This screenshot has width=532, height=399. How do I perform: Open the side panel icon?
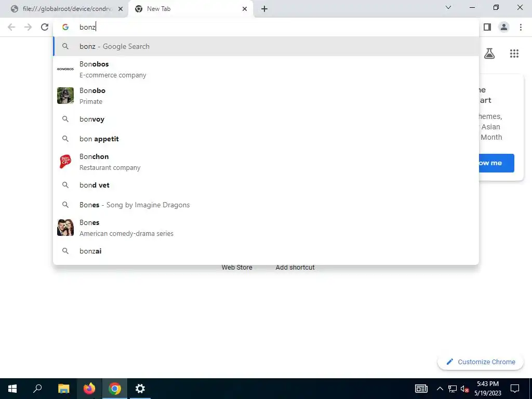coord(487,27)
